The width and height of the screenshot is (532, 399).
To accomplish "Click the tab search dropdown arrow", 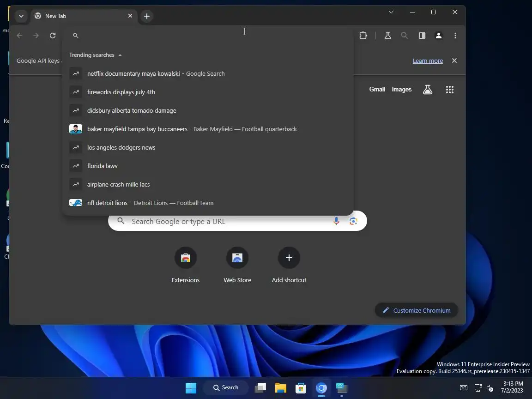I will (x=21, y=16).
